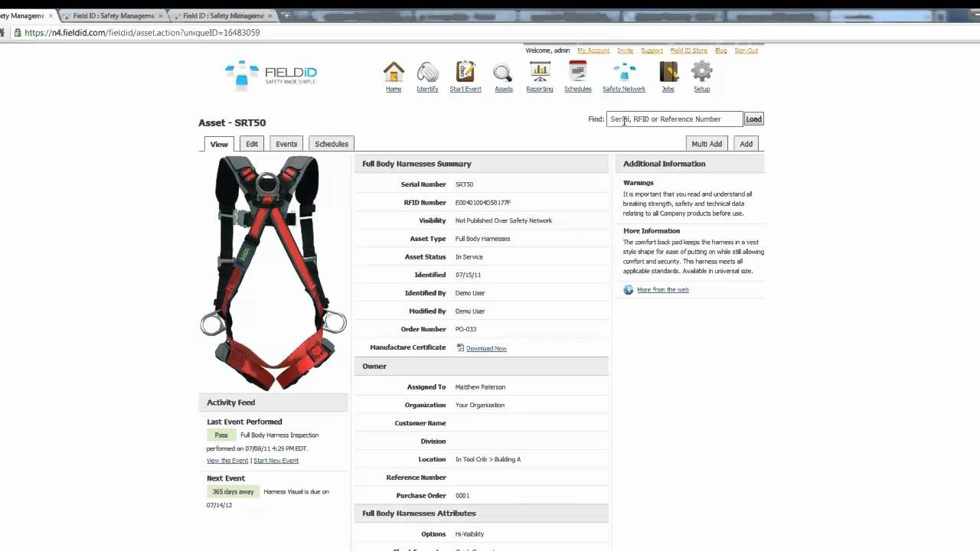The width and height of the screenshot is (980, 551).
Task: Click the Not Published Over Safety Network text
Action: (x=503, y=220)
